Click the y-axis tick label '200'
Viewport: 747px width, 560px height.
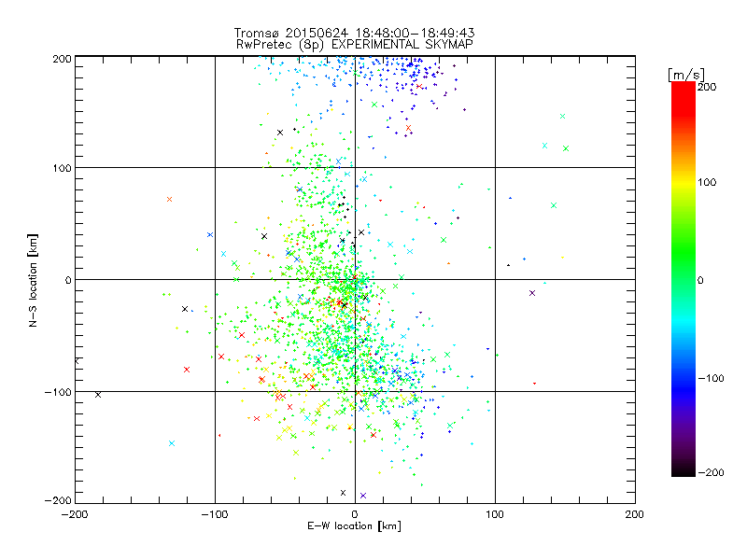62,59
